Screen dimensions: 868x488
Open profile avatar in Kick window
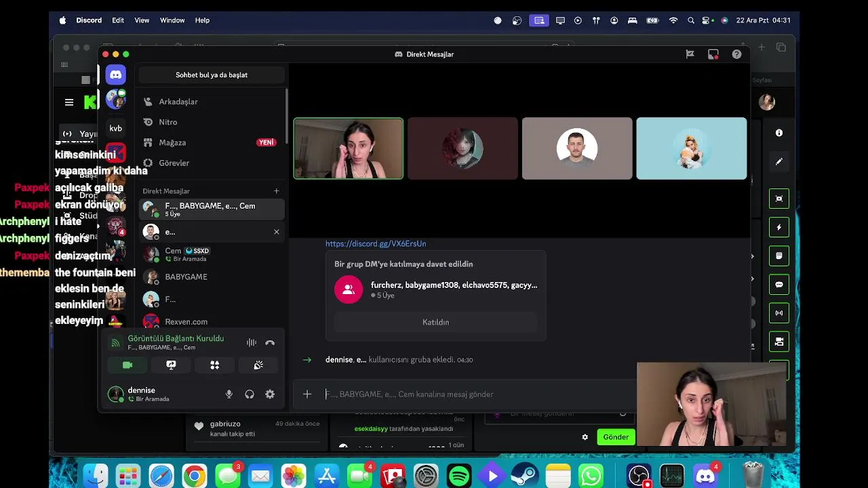767,102
